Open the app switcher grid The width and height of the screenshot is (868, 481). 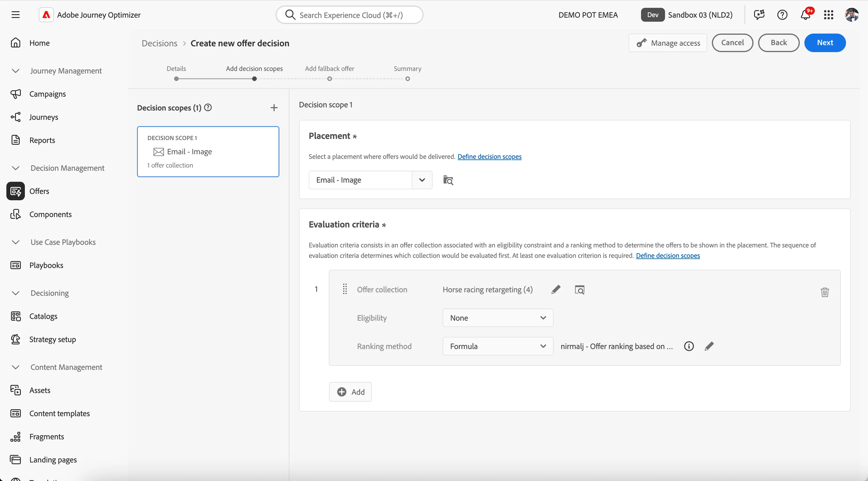829,15
